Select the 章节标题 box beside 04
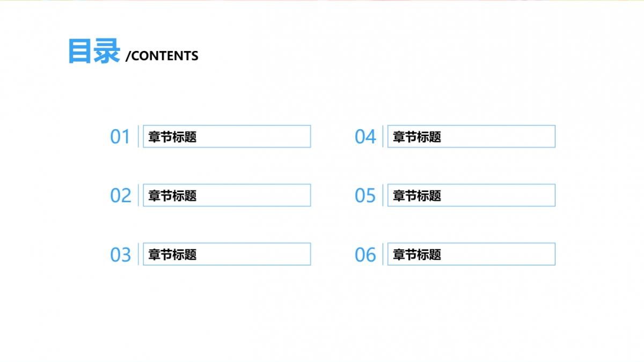Viewport: 644px width, 362px height. click(471, 137)
